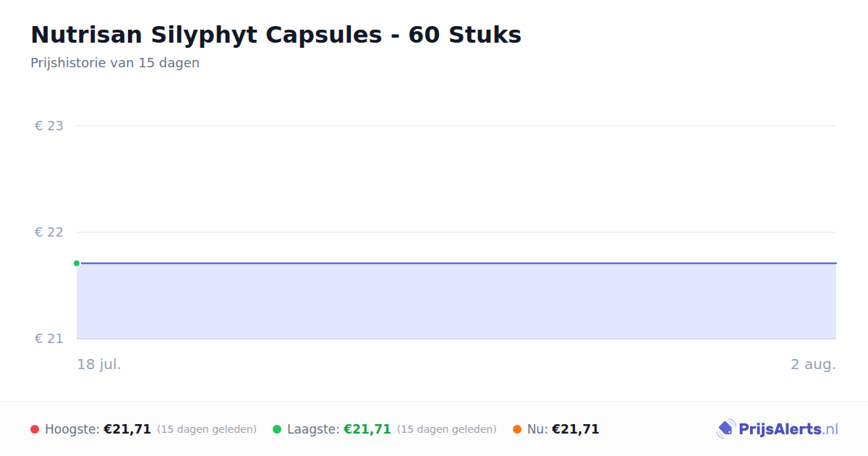
Task: Click the current price value after Nu
Action: pyautogui.click(x=576, y=429)
